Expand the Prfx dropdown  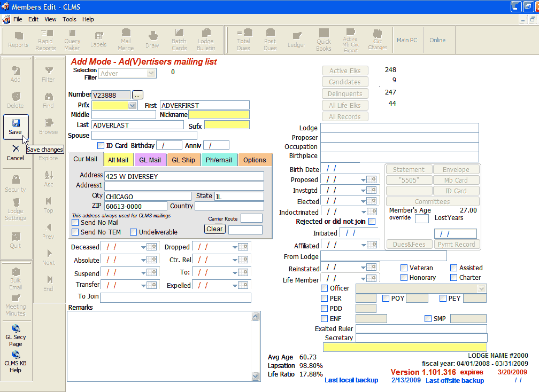click(x=132, y=106)
